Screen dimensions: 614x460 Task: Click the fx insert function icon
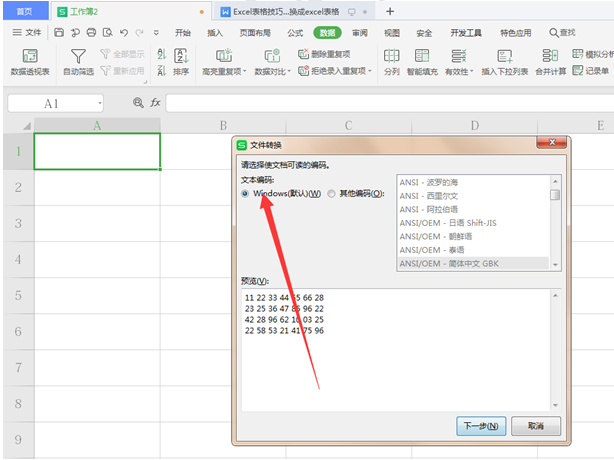point(155,103)
